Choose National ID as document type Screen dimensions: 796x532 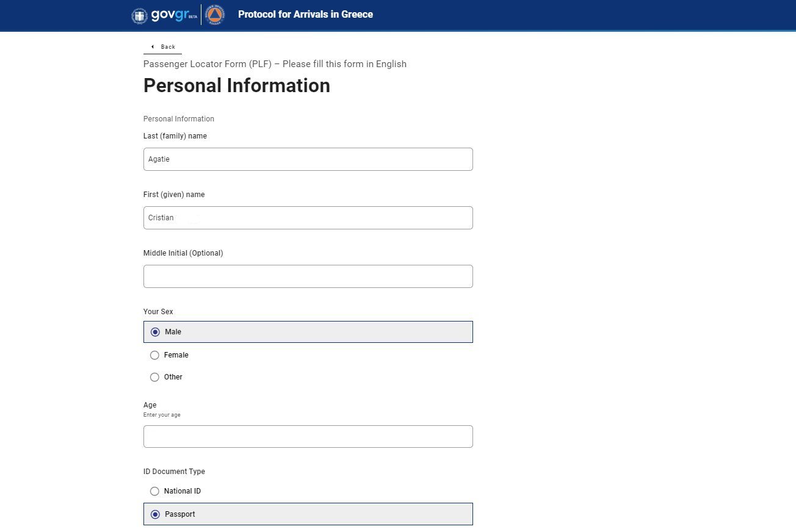[x=154, y=491]
